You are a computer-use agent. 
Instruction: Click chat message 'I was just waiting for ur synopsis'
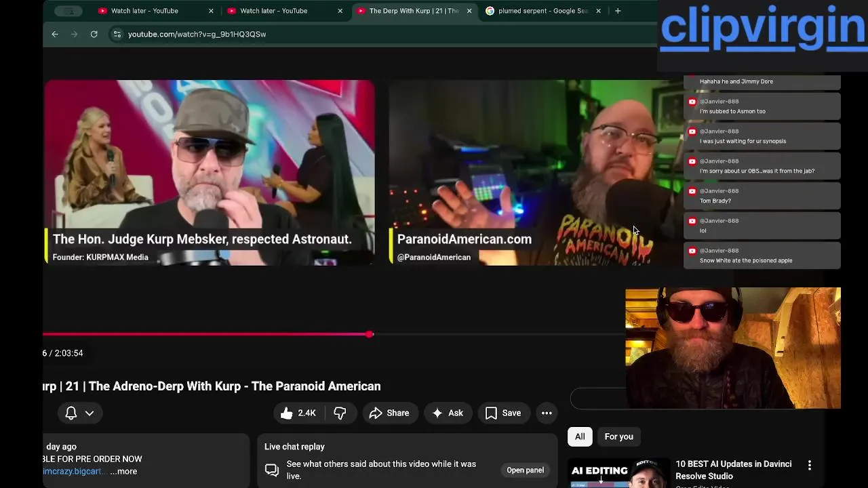(762, 136)
